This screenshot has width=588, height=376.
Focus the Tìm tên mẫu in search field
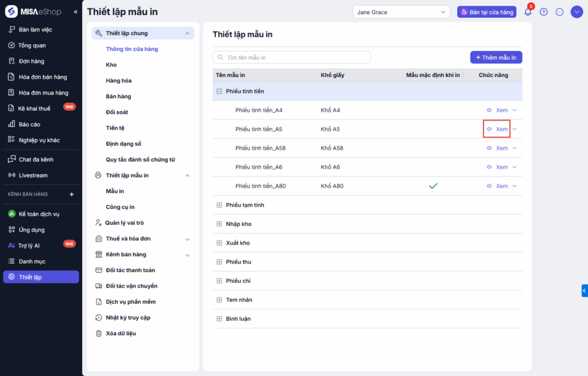click(292, 57)
